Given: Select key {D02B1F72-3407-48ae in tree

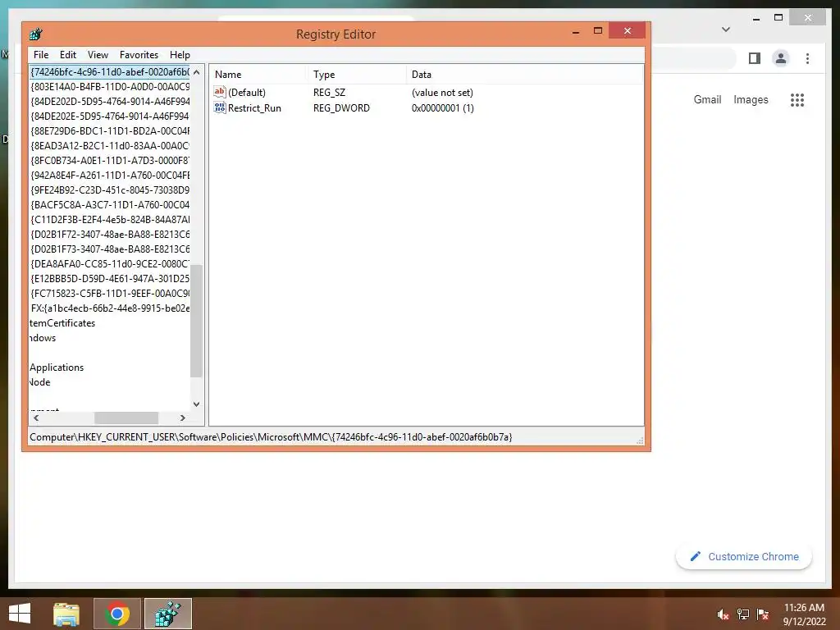Looking at the screenshot, I should 110,234.
